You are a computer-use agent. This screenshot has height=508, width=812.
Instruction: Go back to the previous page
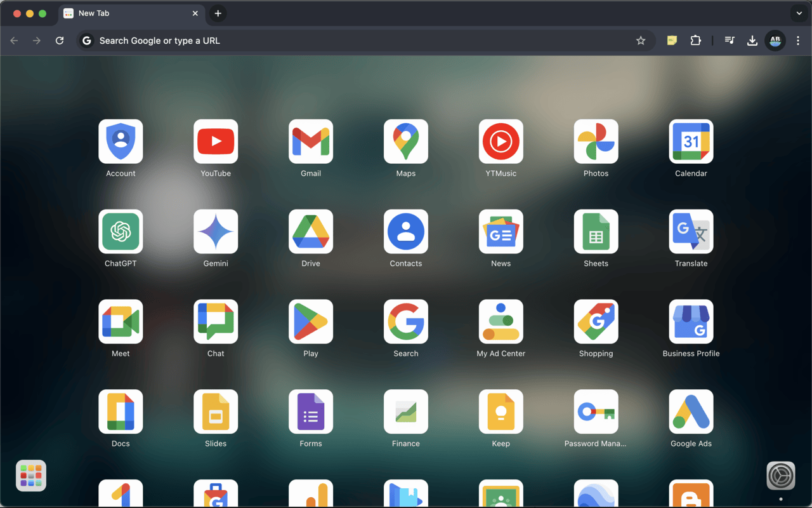click(x=14, y=41)
